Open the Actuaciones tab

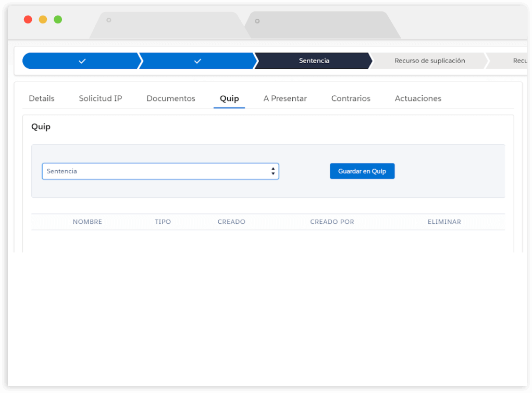click(418, 98)
